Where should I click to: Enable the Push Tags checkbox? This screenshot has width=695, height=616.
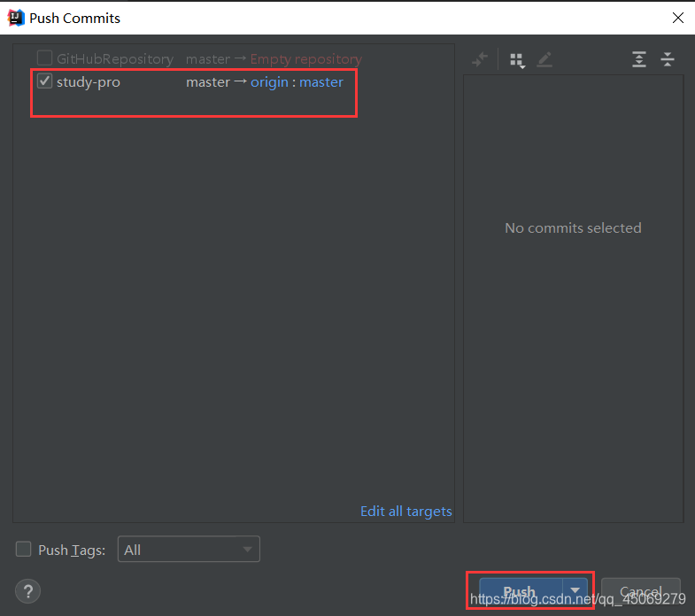(x=23, y=549)
